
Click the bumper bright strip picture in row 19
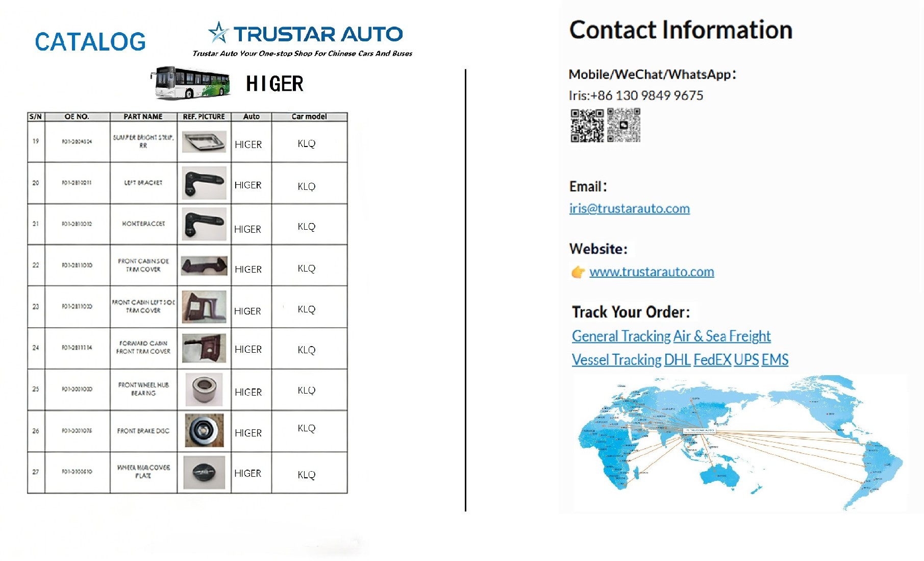[x=204, y=141]
